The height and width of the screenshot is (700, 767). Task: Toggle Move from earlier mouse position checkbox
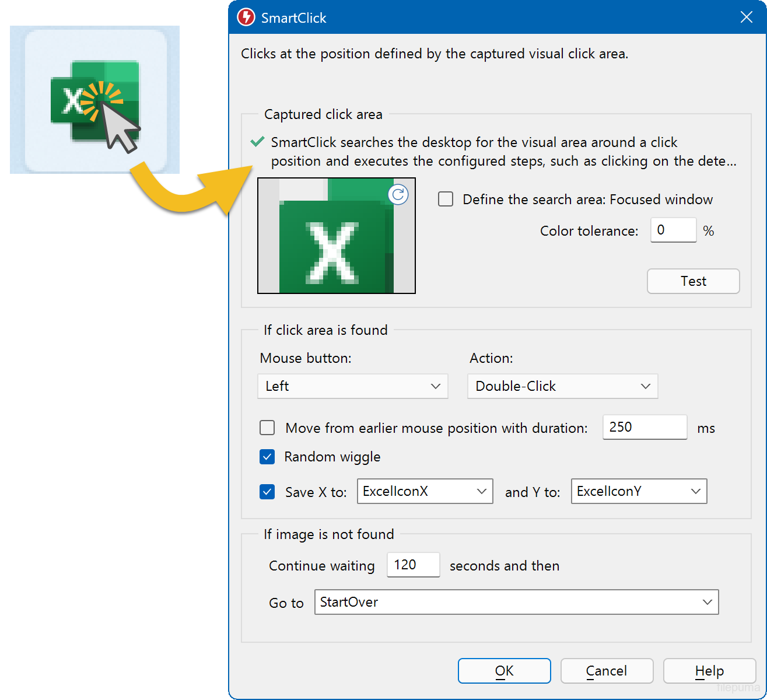click(267, 428)
